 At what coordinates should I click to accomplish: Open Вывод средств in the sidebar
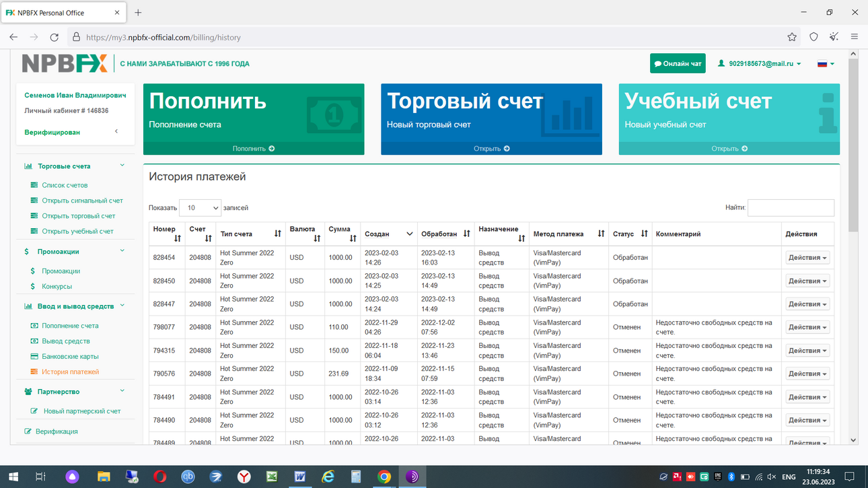point(66,341)
